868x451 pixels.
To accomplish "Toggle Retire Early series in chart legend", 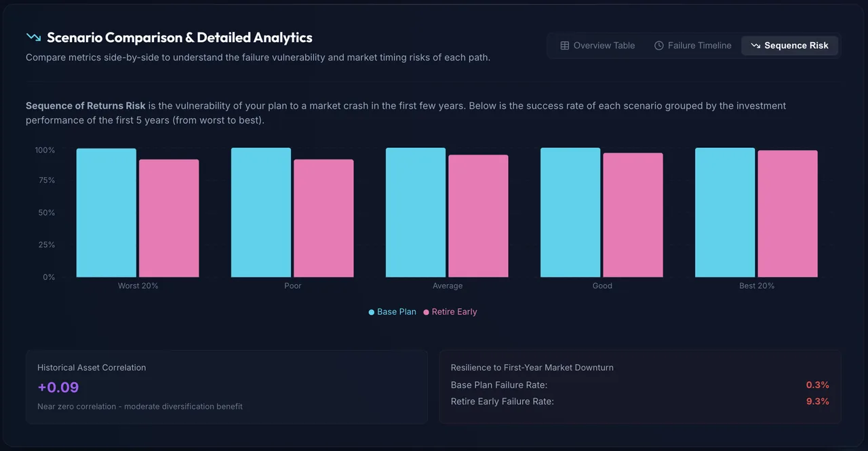I will [450, 312].
